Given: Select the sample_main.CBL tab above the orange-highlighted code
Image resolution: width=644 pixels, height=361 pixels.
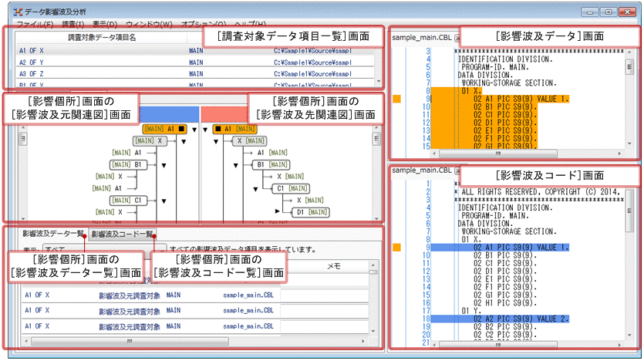Looking at the screenshot, I should tap(422, 37).
